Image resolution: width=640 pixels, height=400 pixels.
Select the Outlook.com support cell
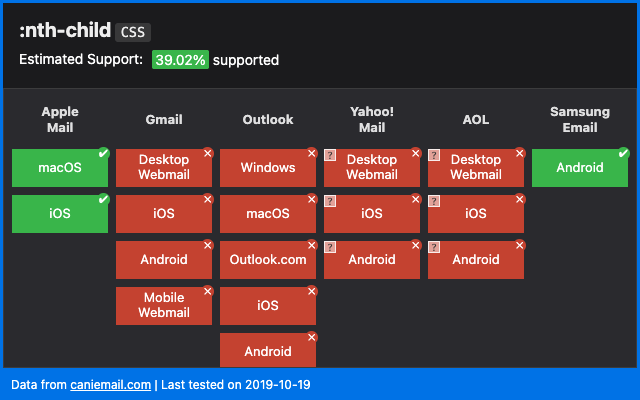tap(267, 259)
